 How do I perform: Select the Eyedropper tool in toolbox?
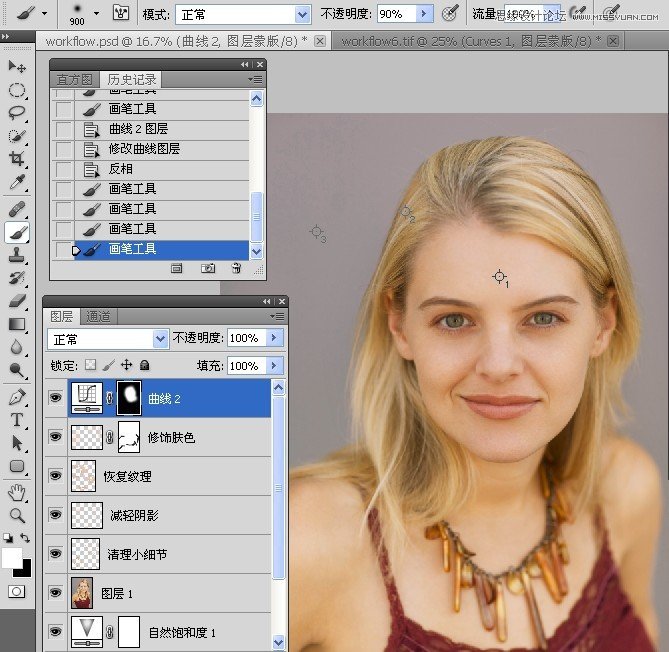pyautogui.click(x=17, y=183)
